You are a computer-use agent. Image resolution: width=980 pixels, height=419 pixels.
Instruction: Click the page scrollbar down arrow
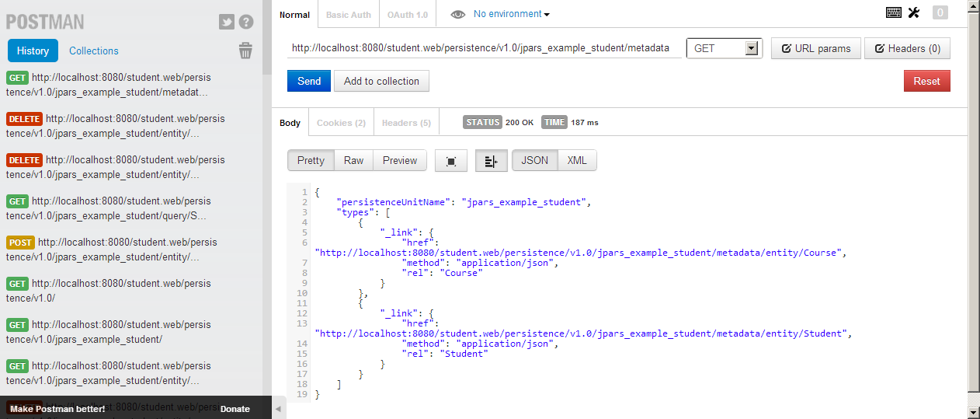[x=974, y=412]
